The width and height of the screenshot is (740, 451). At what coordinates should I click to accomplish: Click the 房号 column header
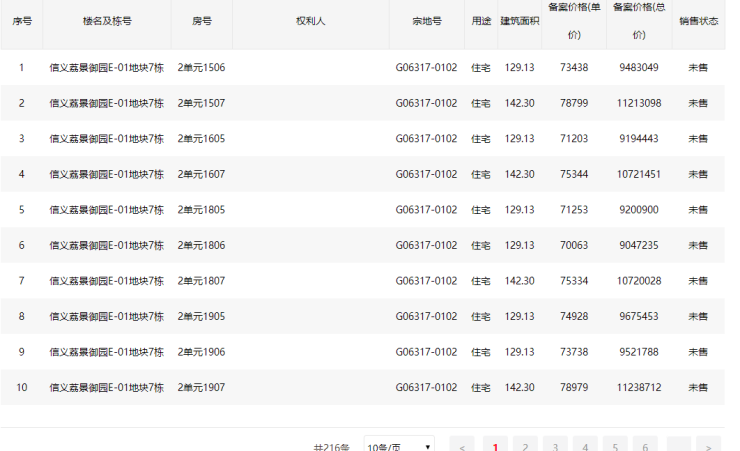point(201,21)
